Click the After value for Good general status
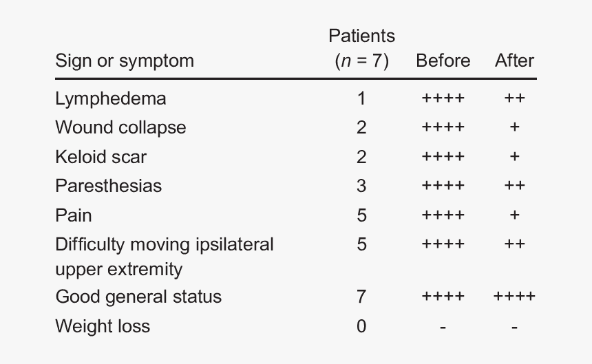592x364 pixels. click(x=514, y=296)
